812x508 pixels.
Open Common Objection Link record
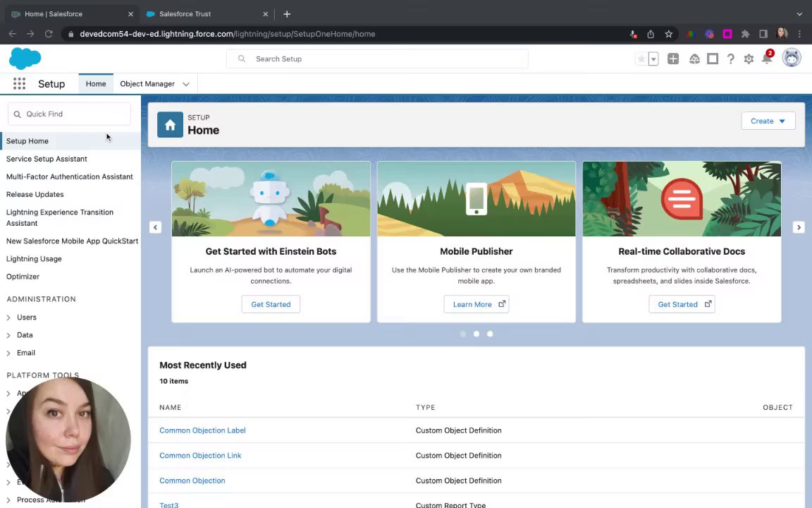(200, 455)
